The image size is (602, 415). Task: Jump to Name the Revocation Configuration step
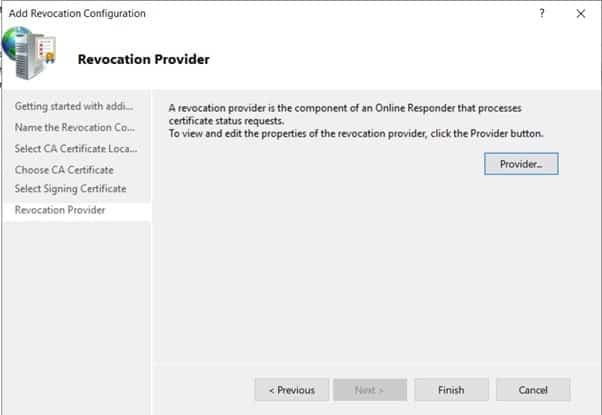point(76,127)
